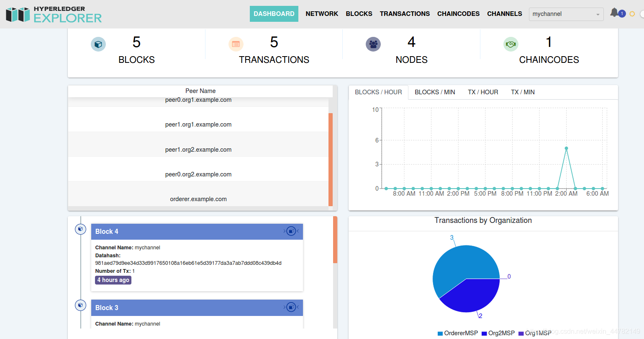Click the BLOCKS count label
Viewport: 644px width, 339px height.
coord(136,60)
